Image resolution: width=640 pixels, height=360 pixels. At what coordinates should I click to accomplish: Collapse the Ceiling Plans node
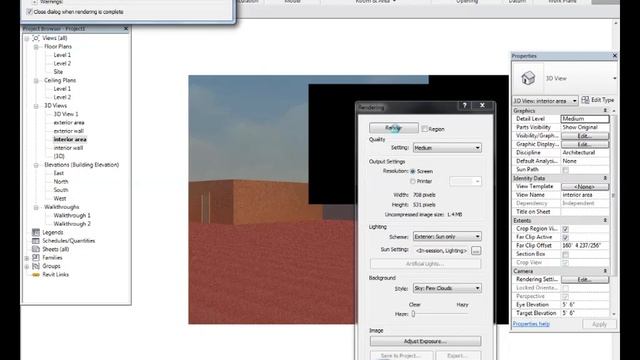pos(36,80)
